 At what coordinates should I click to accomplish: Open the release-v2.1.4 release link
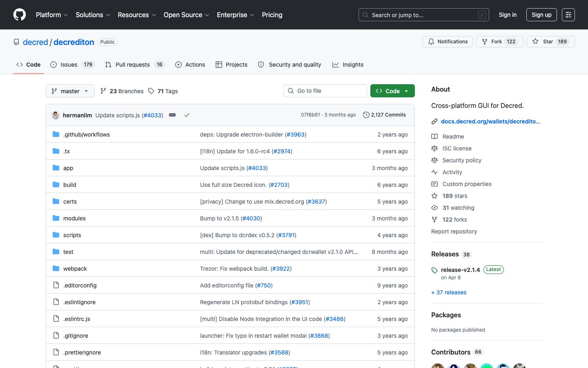460,270
